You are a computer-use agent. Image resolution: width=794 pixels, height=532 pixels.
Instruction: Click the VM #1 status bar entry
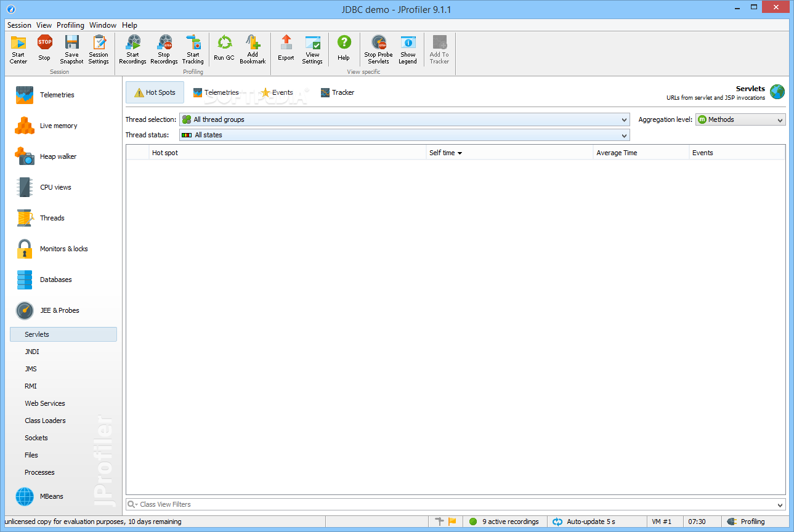(662, 522)
